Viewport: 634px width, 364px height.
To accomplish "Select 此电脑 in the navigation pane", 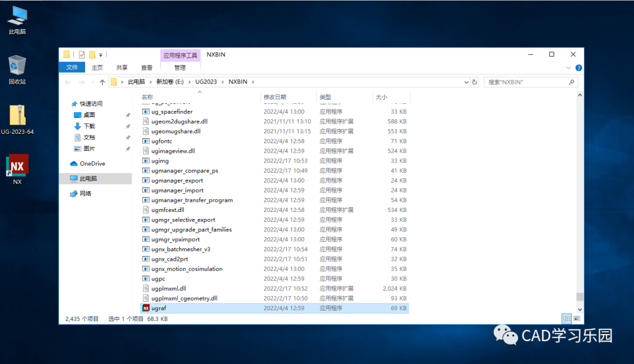I will click(x=96, y=178).
